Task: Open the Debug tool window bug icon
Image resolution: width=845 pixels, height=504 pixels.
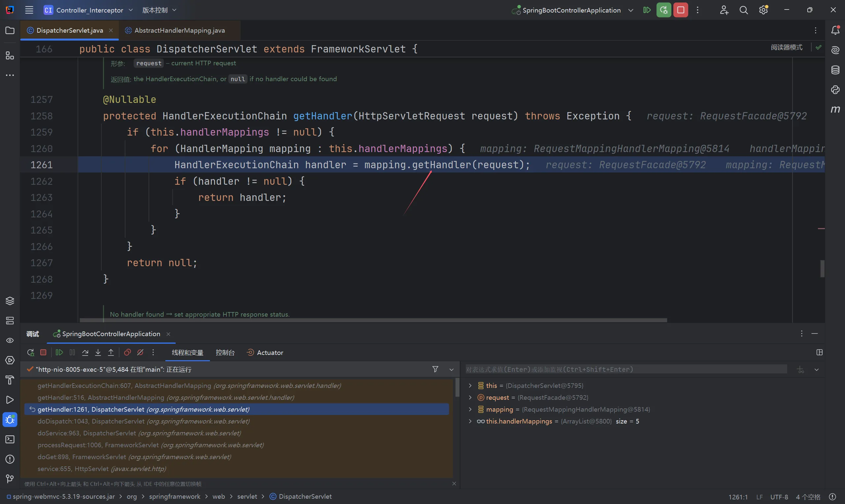Action: (x=10, y=420)
